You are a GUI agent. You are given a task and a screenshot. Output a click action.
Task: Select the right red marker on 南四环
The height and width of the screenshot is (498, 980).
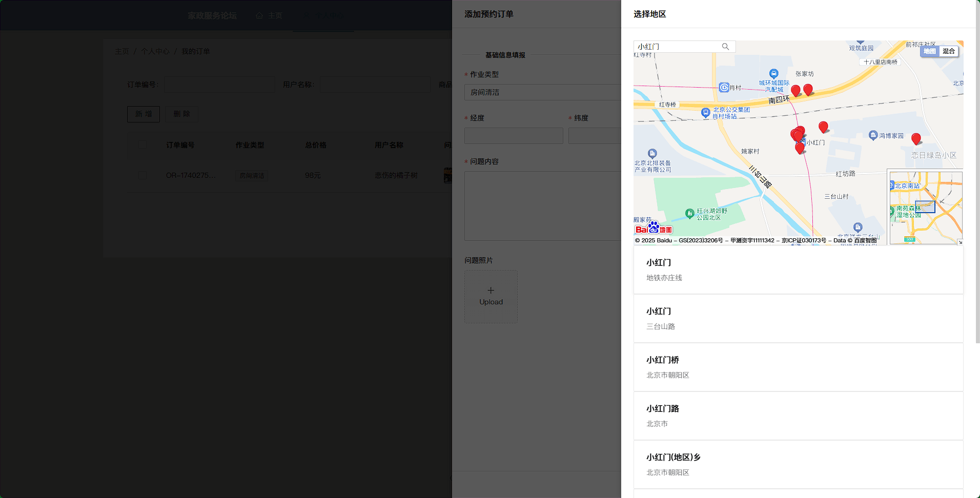[808, 90]
